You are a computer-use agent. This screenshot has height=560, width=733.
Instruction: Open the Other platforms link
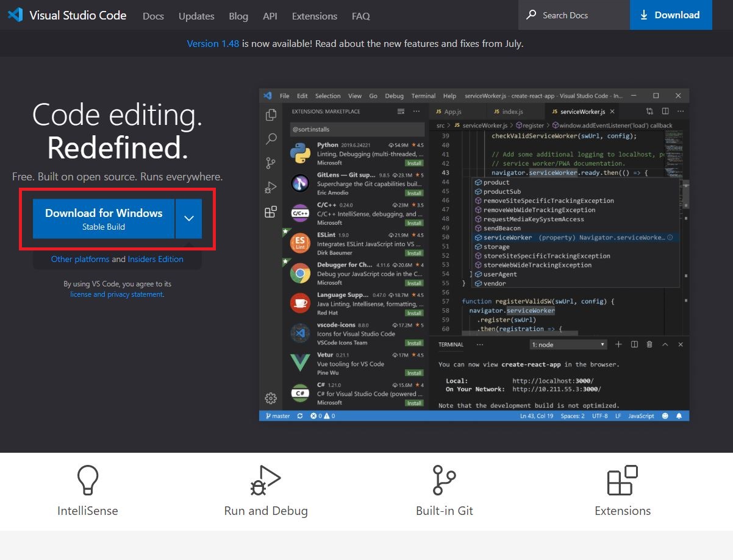tap(80, 259)
